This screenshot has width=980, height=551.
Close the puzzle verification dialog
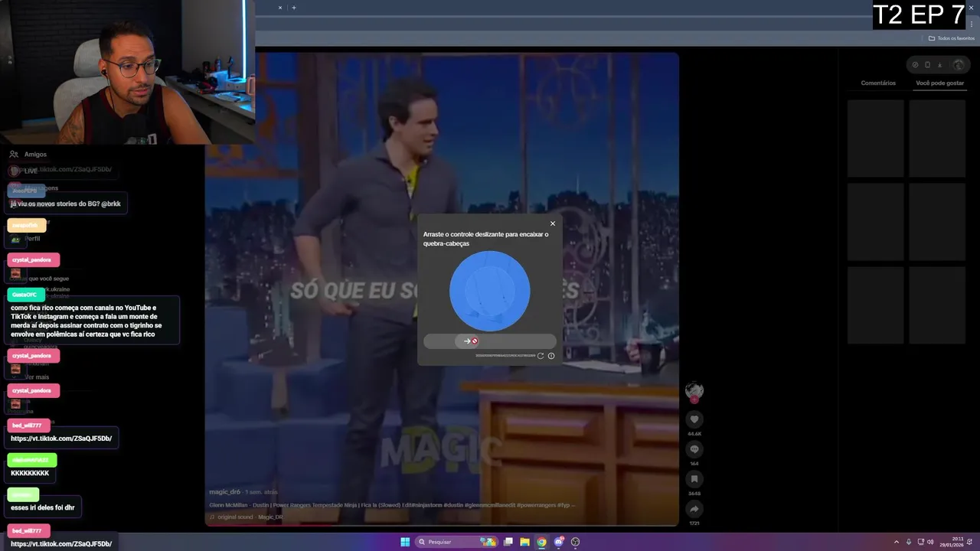(x=553, y=223)
